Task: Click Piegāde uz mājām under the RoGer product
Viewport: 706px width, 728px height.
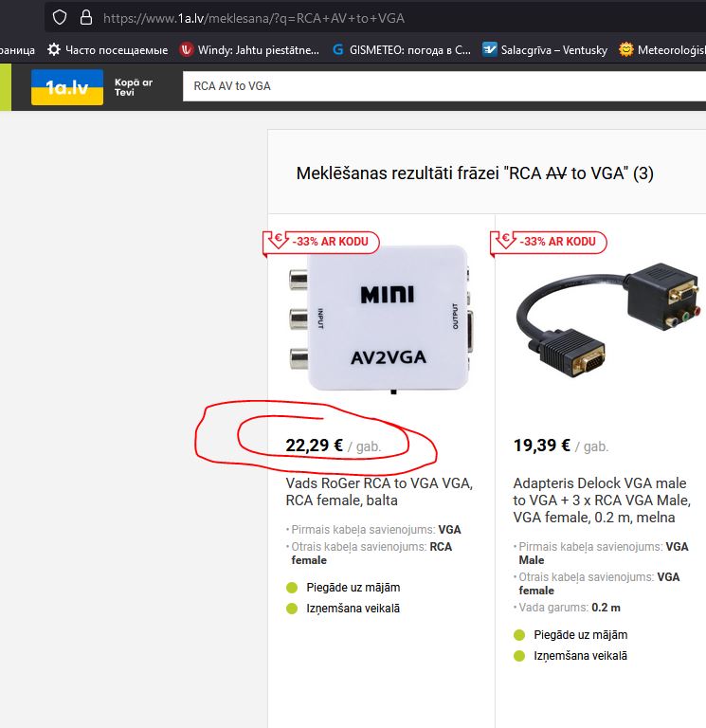Action: pyautogui.click(x=353, y=588)
